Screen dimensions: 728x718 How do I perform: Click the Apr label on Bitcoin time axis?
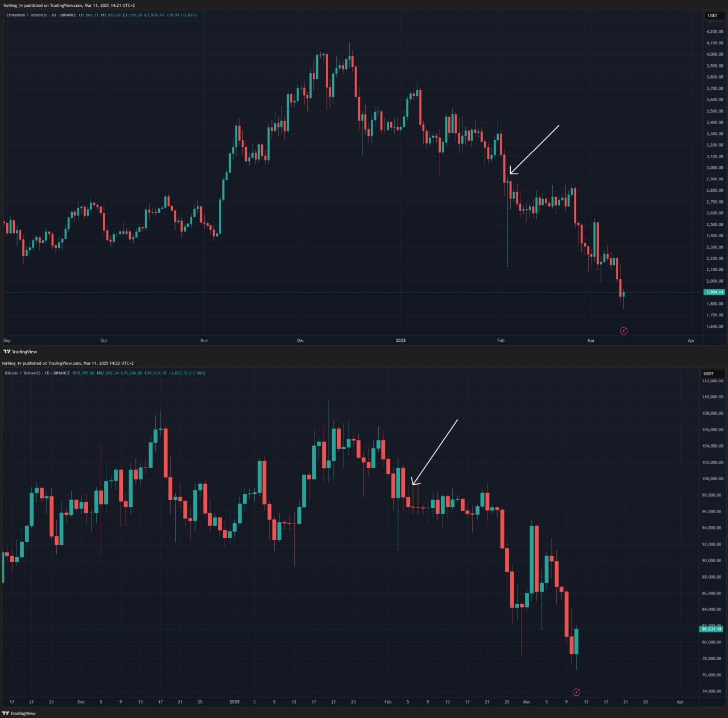[680, 702]
